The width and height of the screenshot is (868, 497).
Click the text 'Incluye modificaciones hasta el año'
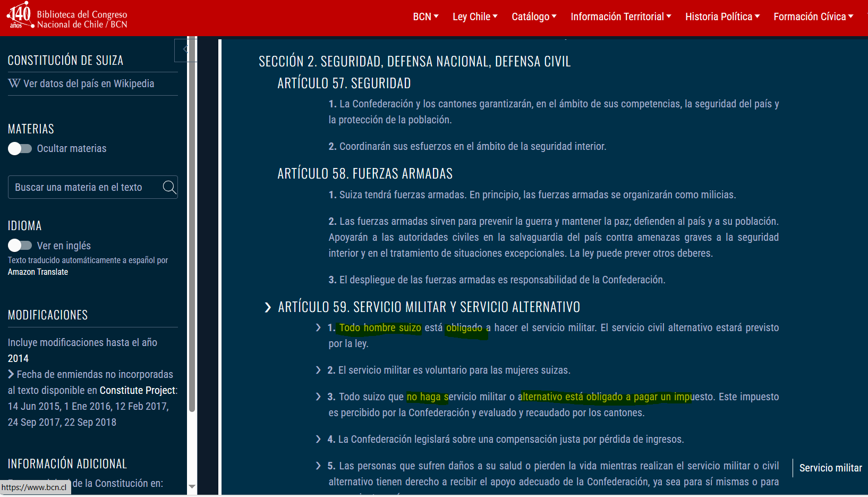coord(82,342)
